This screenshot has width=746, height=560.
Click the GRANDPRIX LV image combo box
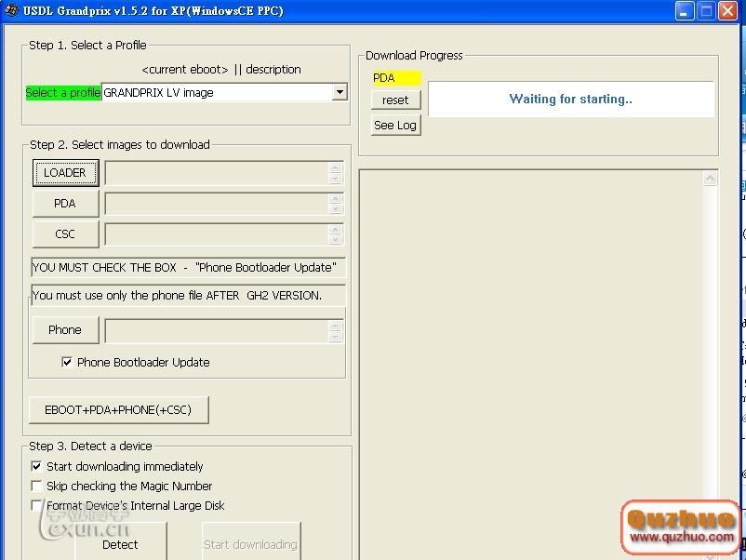coord(224,92)
